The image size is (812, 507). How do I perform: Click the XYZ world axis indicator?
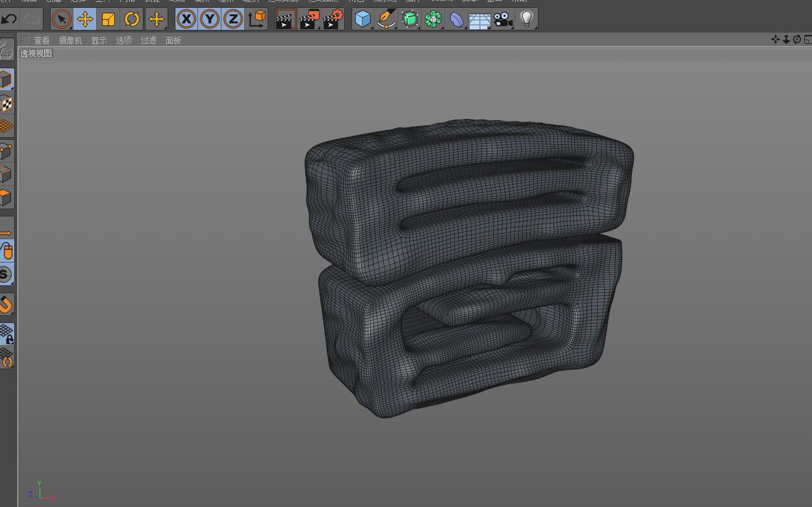coord(42,491)
